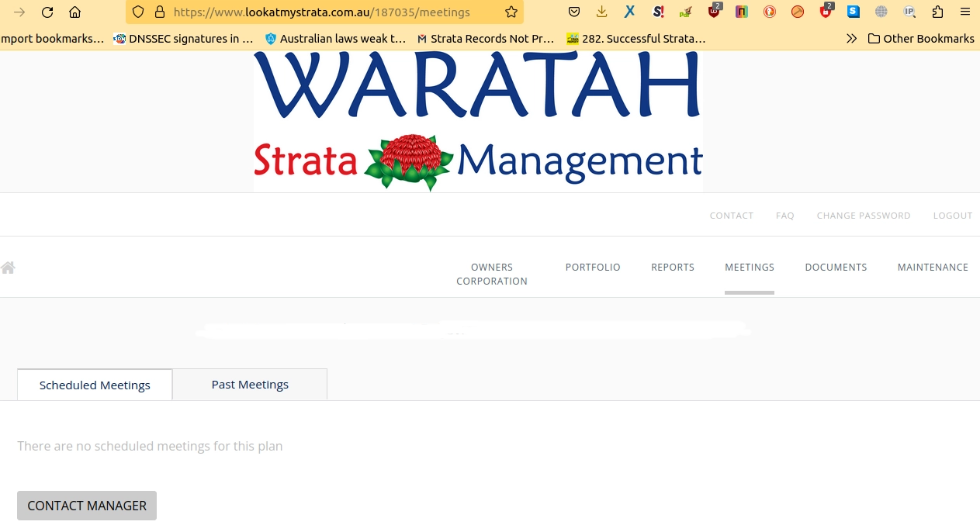Go forward in the browser
The height and width of the screenshot is (525, 980).
pos(20,12)
